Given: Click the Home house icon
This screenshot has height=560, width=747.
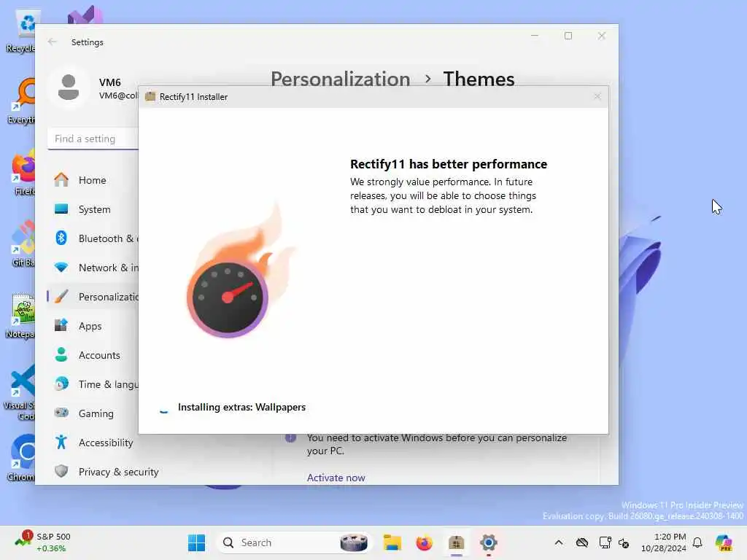Looking at the screenshot, I should [x=61, y=179].
